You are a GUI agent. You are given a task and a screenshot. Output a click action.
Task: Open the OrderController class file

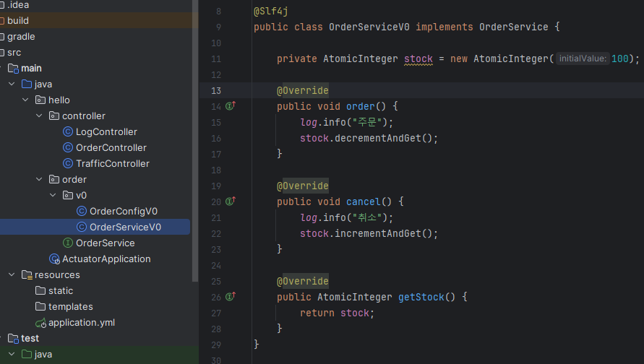coord(111,148)
